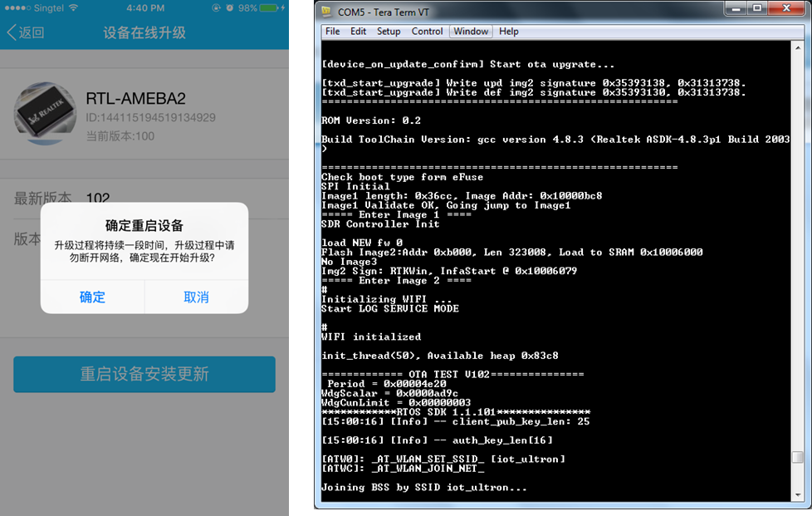The image size is (812, 516).
Task: Click 'SDR Controller Init' terminal line
Action: pyautogui.click(x=380, y=224)
